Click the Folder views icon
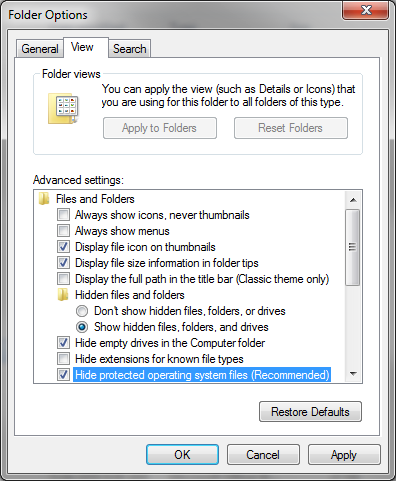The width and height of the screenshot is (396, 481). click(x=63, y=109)
